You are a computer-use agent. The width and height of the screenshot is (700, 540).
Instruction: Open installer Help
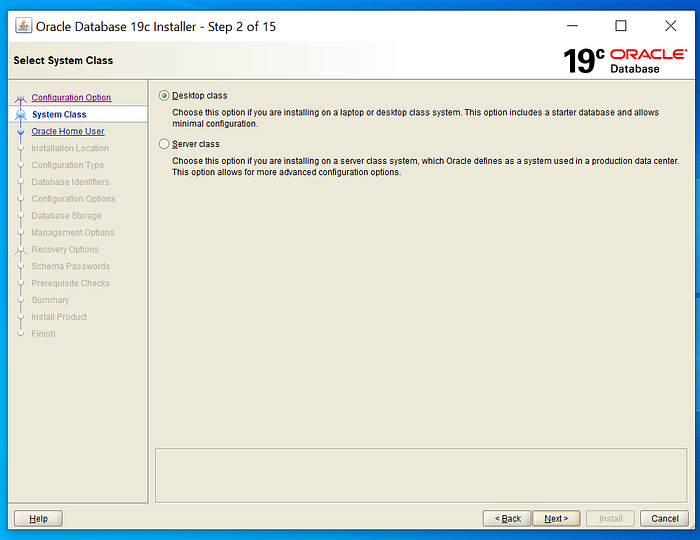[38, 519]
